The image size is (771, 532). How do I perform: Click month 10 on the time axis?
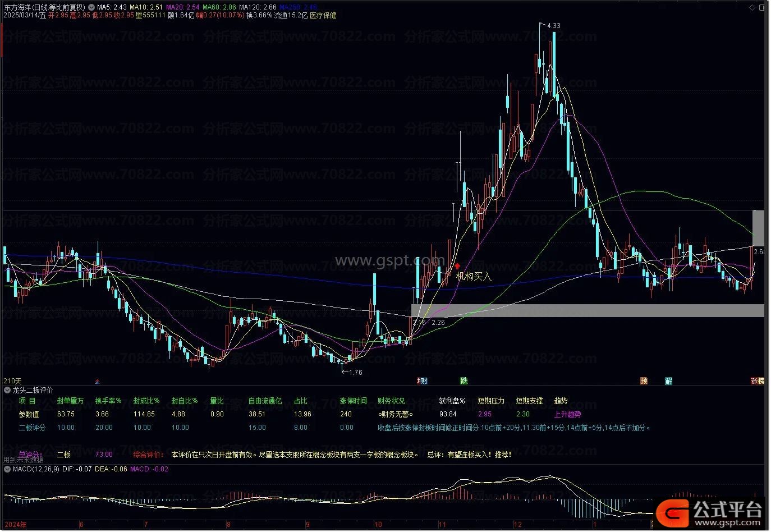pyautogui.click(x=378, y=525)
